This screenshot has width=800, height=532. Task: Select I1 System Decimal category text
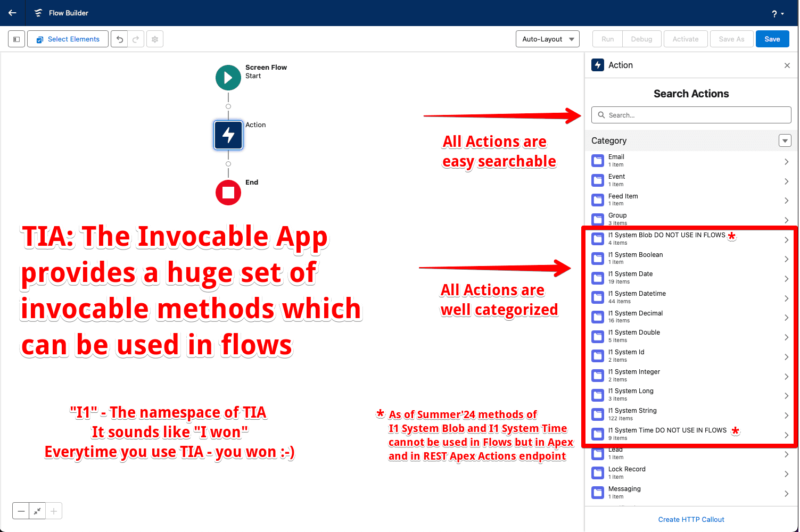(636, 313)
